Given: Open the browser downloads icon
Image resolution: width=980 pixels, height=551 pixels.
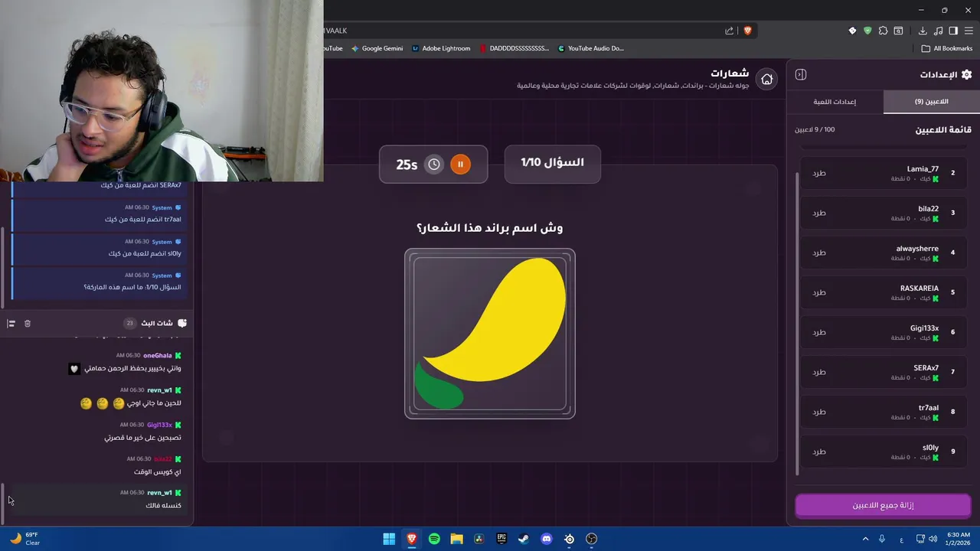Looking at the screenshot, I should [x=923, y=31].
